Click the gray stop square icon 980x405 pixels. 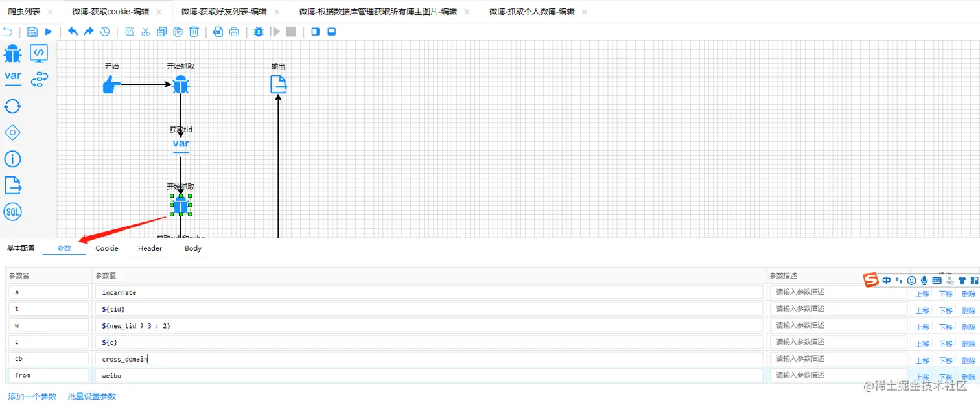pyautogui.click(x=291, y=32)
